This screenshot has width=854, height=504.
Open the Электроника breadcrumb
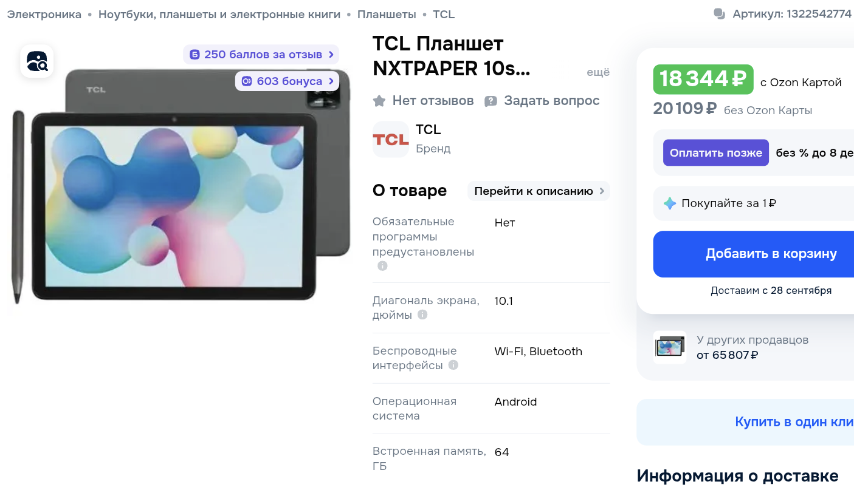click(x=44, y=15)
